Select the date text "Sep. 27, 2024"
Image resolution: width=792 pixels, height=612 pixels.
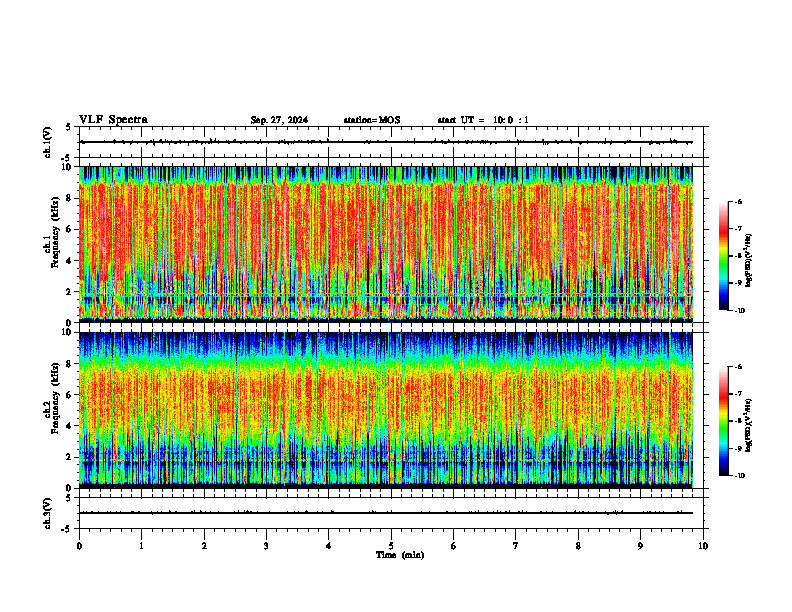tap(279, 120)
